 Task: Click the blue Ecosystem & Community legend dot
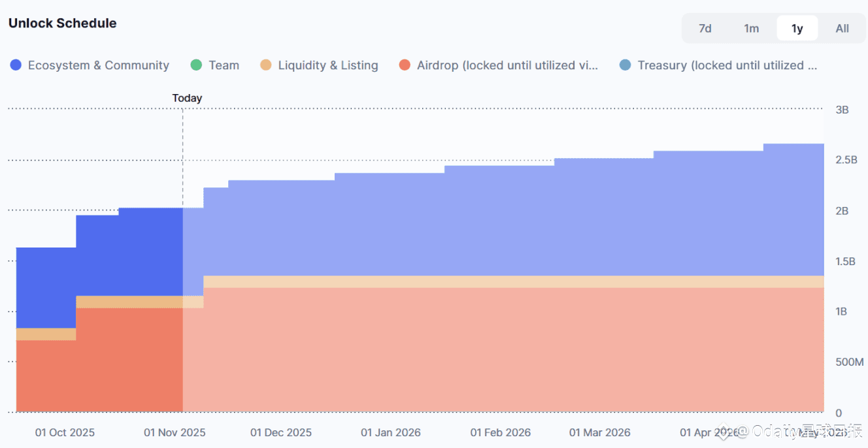pyautogui.click(x=16, y=65)
